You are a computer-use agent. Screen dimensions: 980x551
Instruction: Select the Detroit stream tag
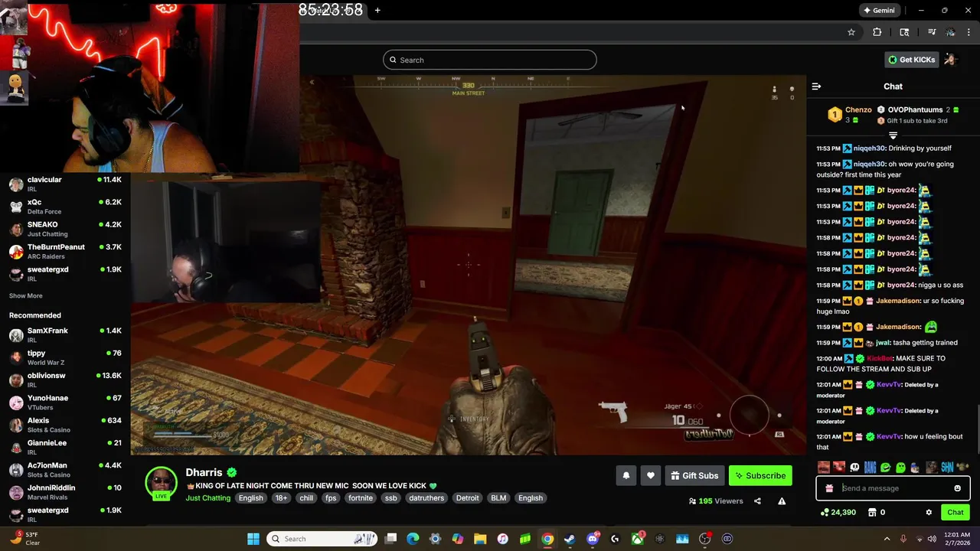(467, 498)
